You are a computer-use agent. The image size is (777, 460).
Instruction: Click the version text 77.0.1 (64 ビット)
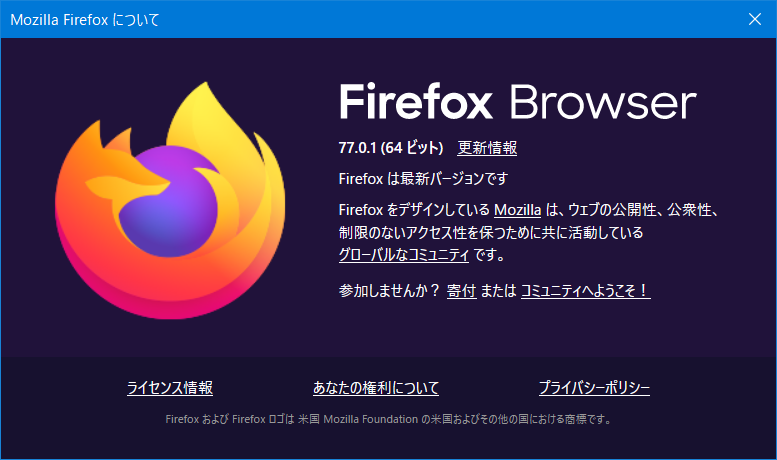point(391,148)
